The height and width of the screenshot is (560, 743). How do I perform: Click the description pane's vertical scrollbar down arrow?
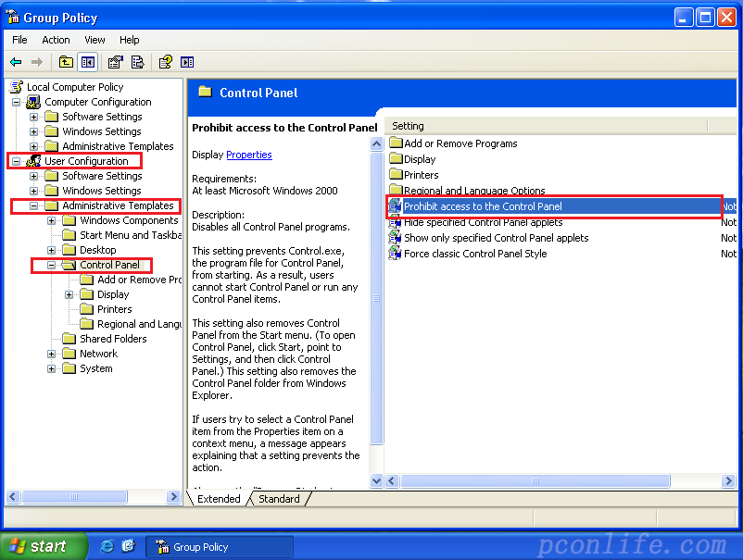coord(376,481)
